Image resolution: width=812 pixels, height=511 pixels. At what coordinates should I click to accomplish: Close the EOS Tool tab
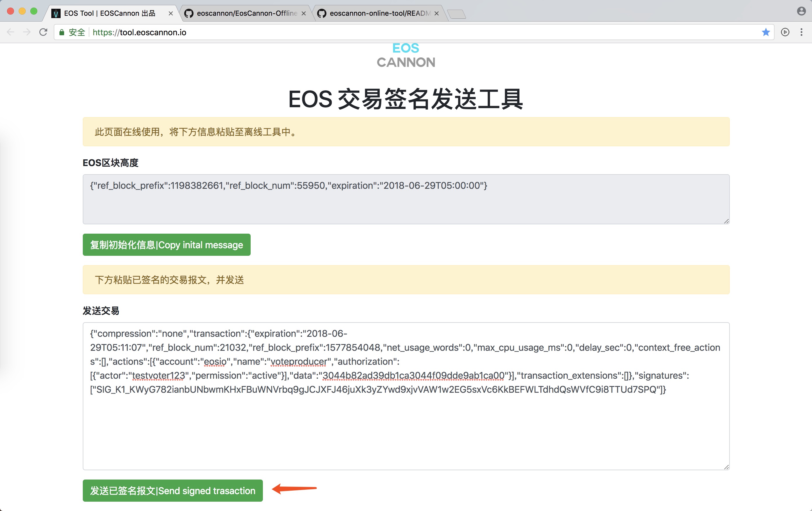click(x=171, y=13)
